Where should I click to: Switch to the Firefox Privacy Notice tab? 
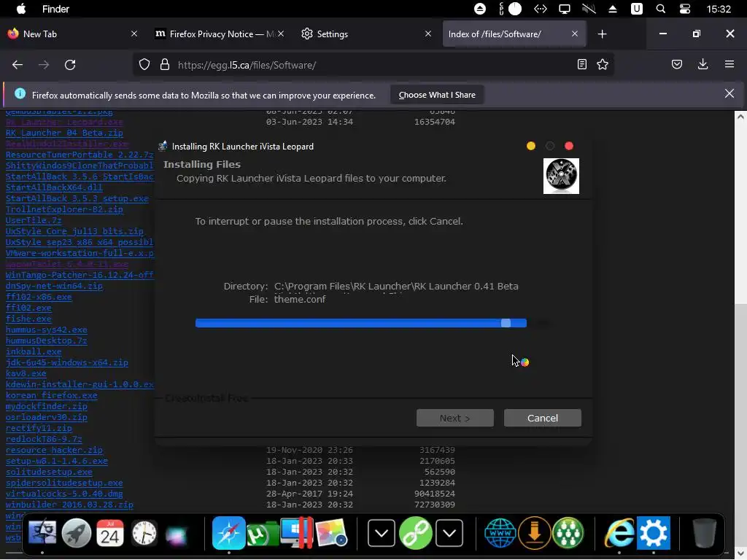219,34
